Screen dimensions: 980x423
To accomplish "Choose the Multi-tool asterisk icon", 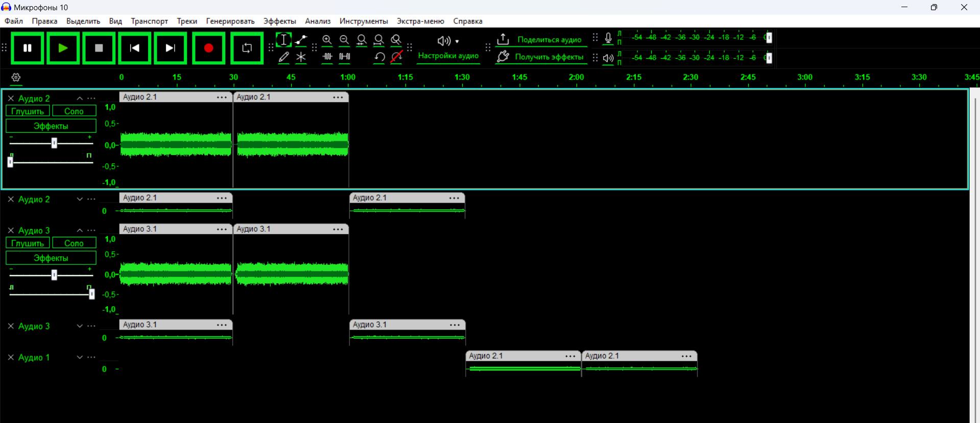I will [301, 57].
